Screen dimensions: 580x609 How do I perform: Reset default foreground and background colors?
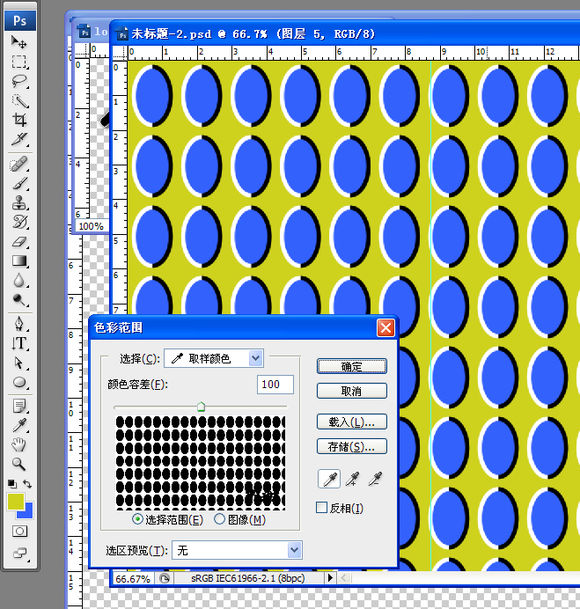click(x=12, y=484)
